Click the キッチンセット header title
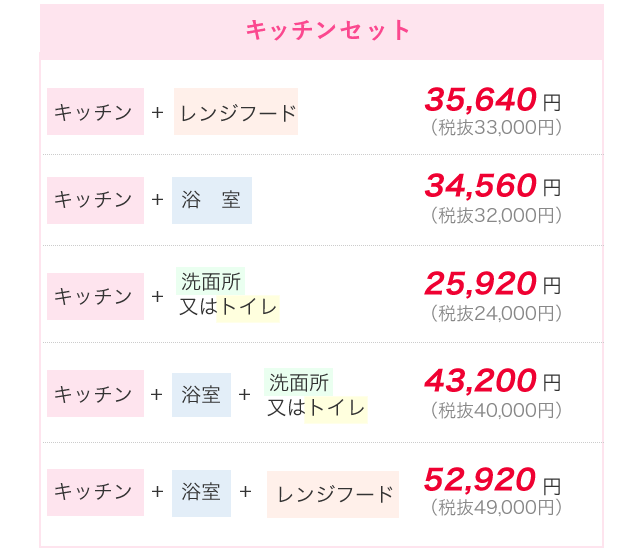This screenshot has width=640, height=548. 328,30
